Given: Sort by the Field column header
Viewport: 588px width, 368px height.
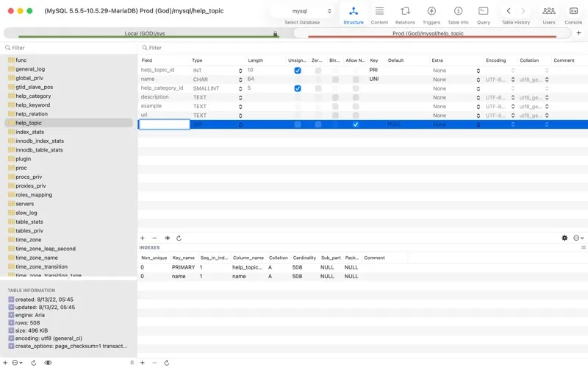Looking at the screenshot, I should (x=163, y=60).
